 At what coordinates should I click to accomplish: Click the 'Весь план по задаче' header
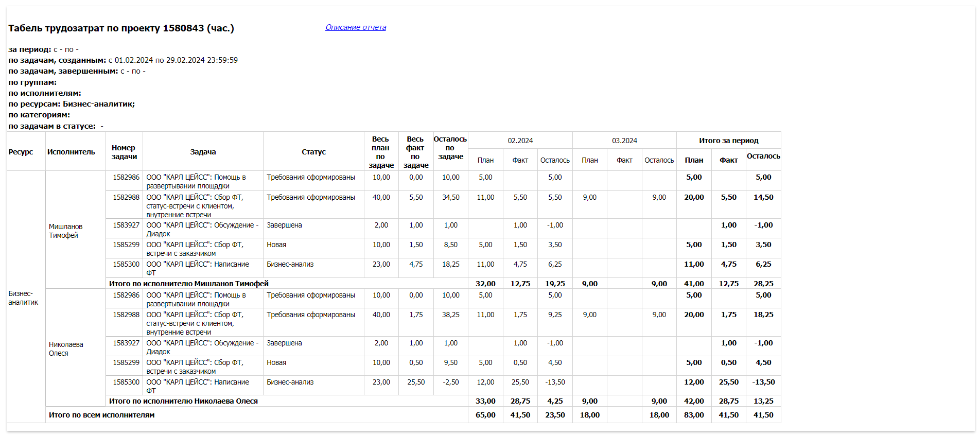point(381,152)
